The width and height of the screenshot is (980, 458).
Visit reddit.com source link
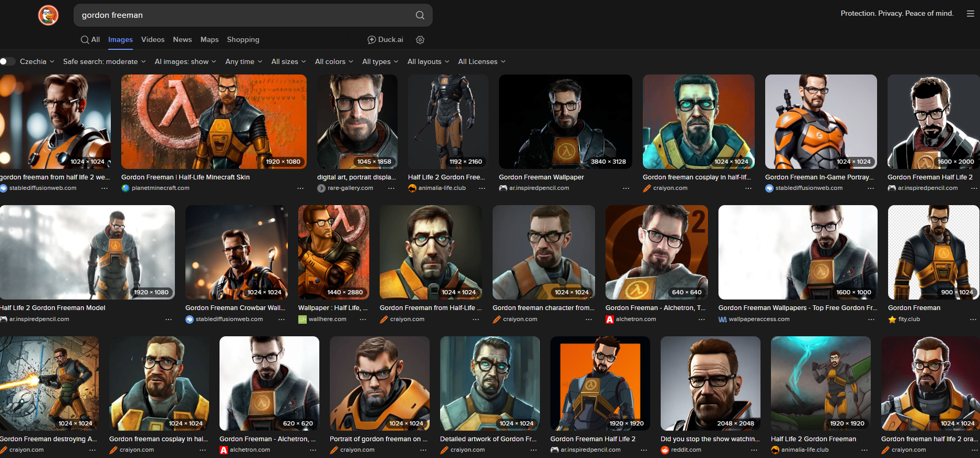[x=686, y=450]
